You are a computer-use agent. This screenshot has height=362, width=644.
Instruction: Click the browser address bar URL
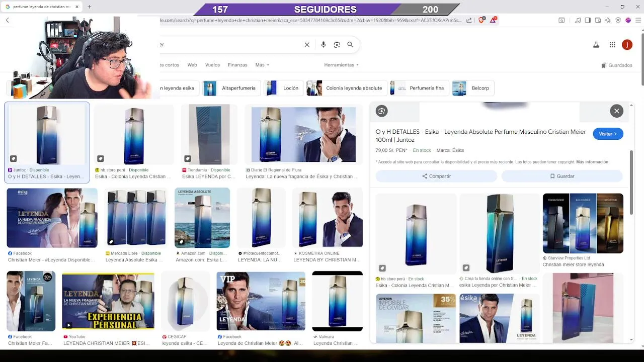pos(310,20)
